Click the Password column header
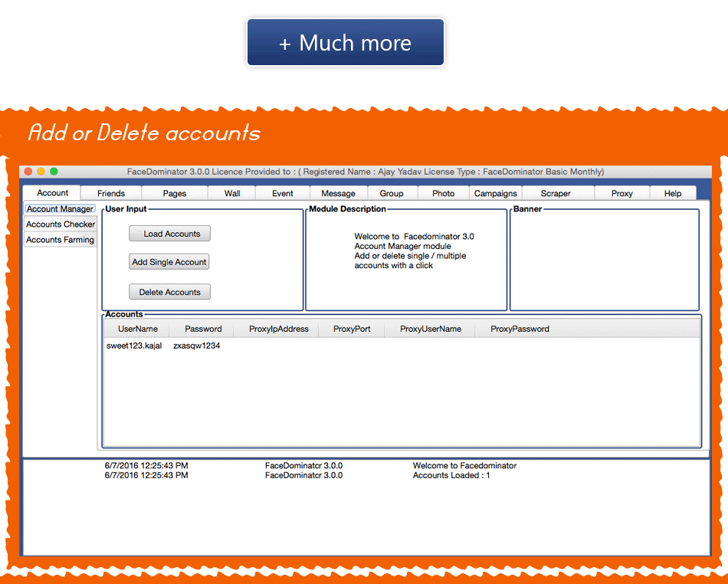The width and height of the screenshot is (728, 584). [x=203, y=329]
